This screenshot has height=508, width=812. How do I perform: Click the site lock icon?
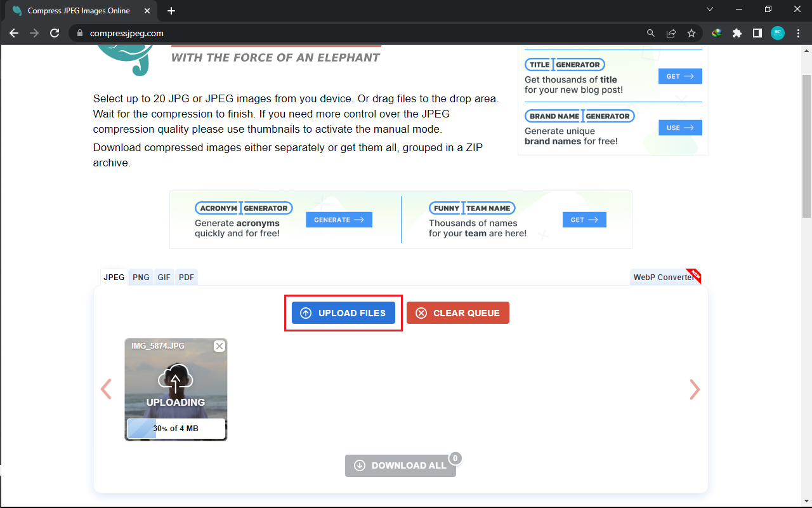[x=79, y=33]
